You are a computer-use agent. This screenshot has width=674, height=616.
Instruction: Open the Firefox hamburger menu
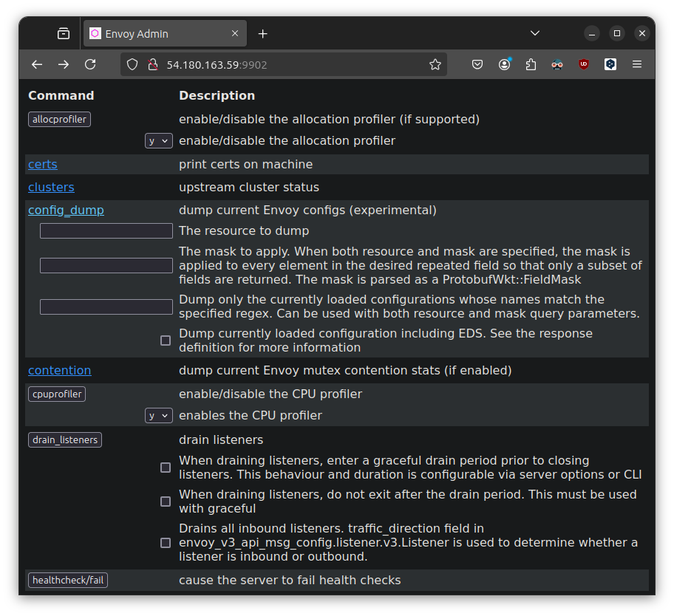637,64
